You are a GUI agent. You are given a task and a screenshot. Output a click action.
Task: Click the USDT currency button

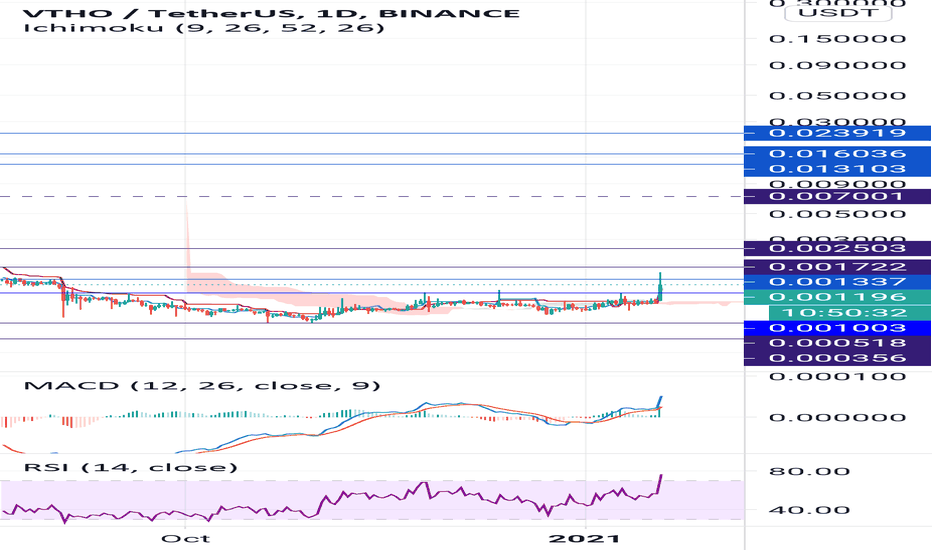pyautogui.click(x=838, y=12)
